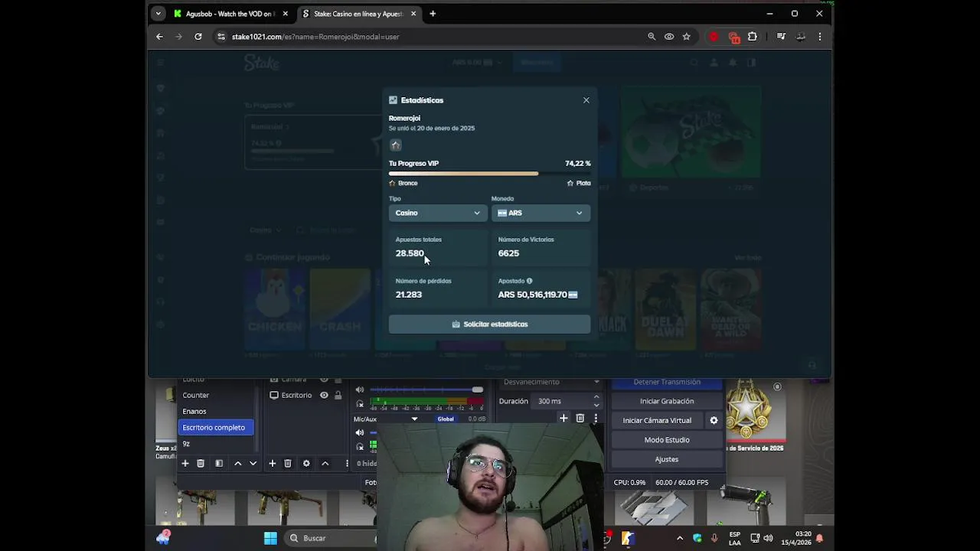Move the scene down in OBS
The image size is (980, 551).
click(x=253, y=464)
